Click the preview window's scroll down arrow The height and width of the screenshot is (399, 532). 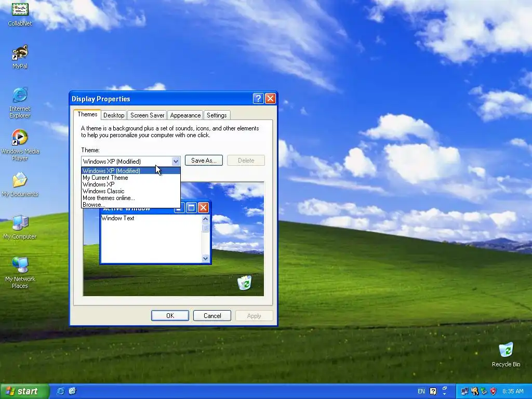[205, 259]
